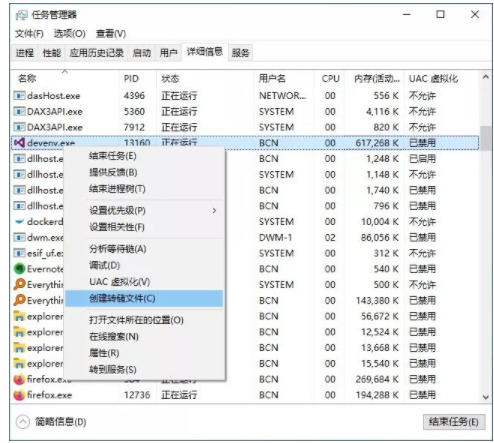Click memory value 10,004 K
The height and width of the screenshot is (443, 494).
click(380, 221)
